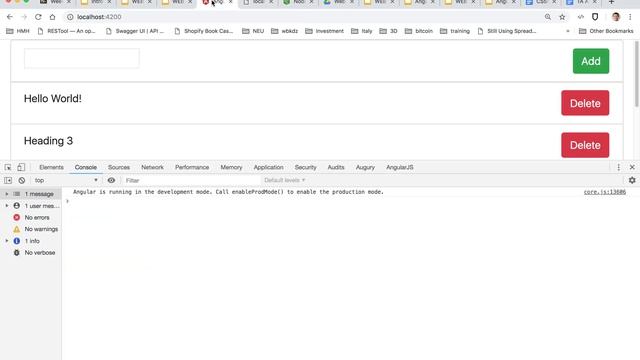
Task: Click the console prompt chevron
Action: pos(68,201)
